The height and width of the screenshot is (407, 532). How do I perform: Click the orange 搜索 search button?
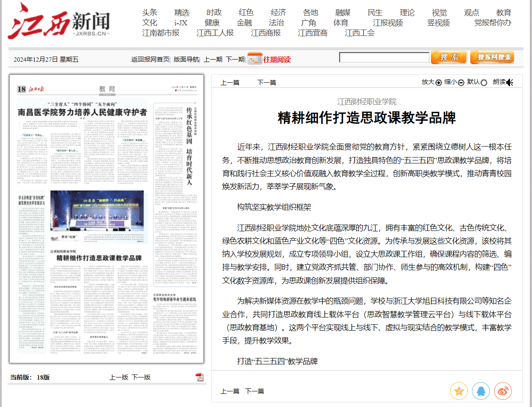click(449, 57)
